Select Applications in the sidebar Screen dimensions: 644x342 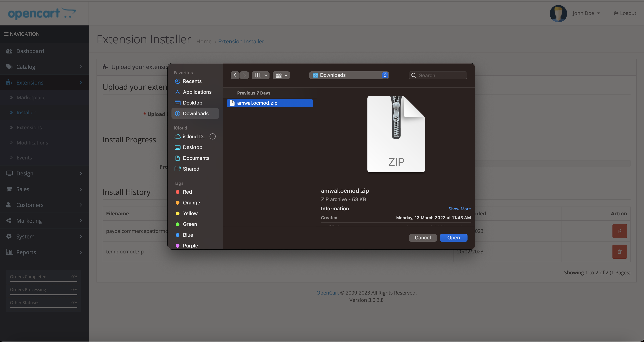coord(195,92)
